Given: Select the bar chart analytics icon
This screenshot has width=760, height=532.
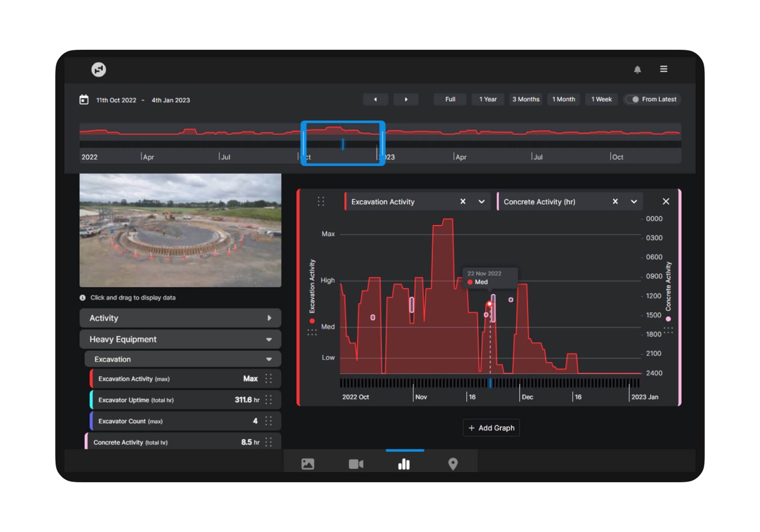Looking at the screenshot, I should [404, 463].
